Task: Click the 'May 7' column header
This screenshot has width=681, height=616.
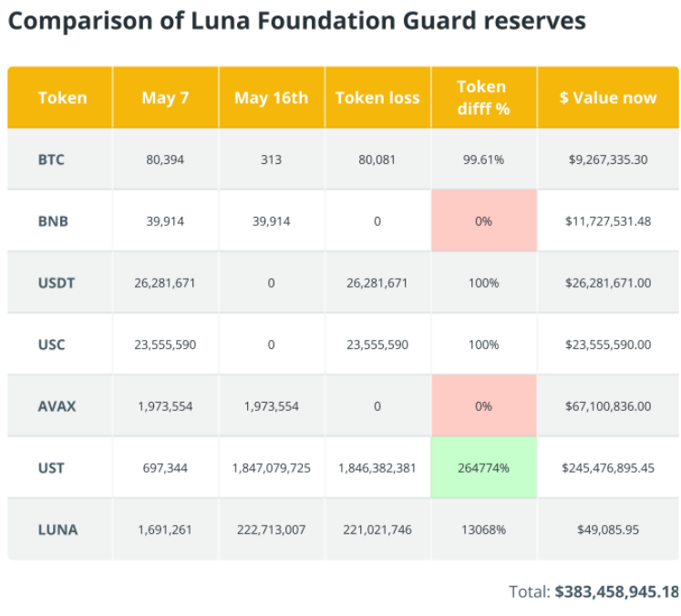Action: click(x=165, y=98)
